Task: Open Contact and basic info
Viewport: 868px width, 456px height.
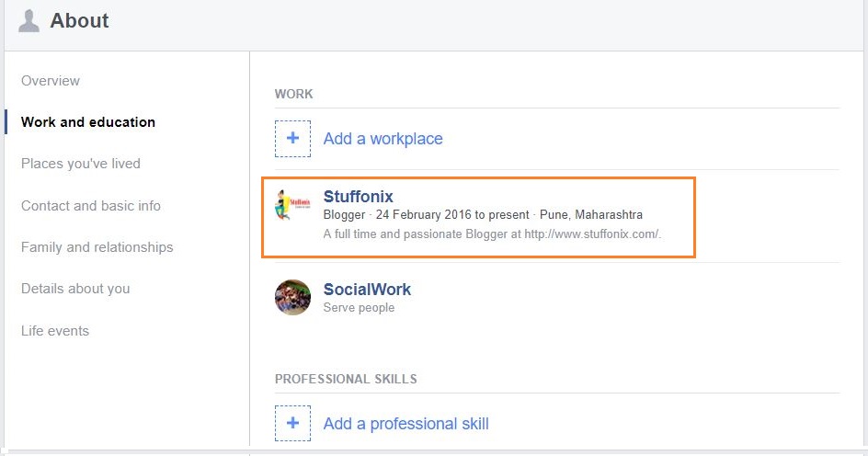Action: [91, 206]
